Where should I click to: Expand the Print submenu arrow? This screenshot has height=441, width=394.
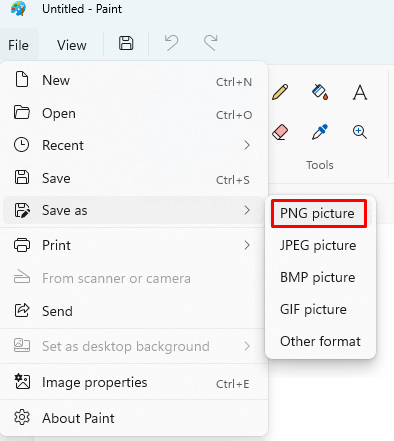(247, 245)
